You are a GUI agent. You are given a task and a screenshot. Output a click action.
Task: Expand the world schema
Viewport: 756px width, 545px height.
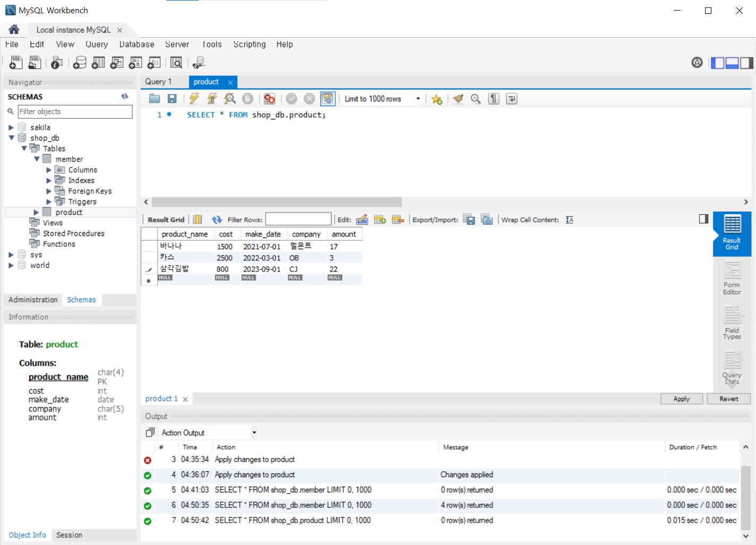pyautogui.click(x=11, y=265)
